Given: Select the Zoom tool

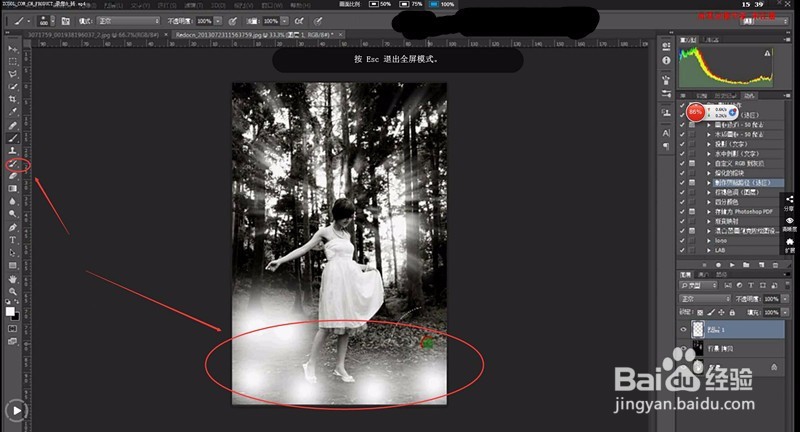Looking at the screenshot, I should point(13,292).
